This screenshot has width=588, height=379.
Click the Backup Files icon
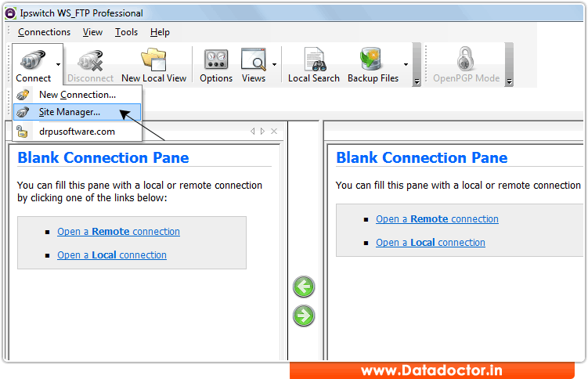click(370, 59)
